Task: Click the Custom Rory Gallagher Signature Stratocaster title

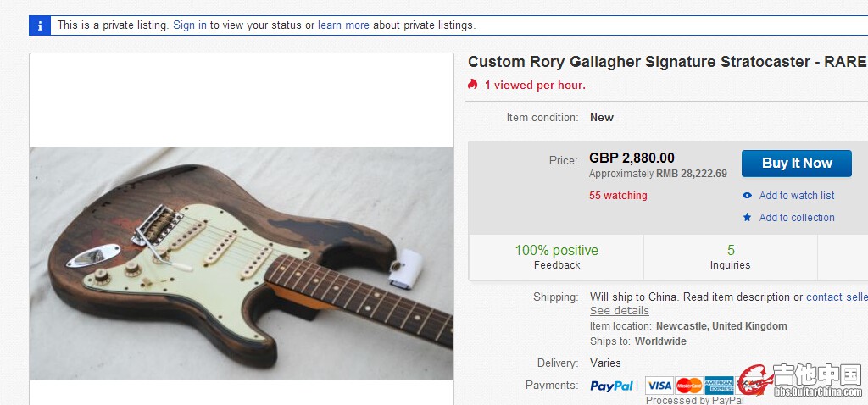Action: tap(667, 62)
